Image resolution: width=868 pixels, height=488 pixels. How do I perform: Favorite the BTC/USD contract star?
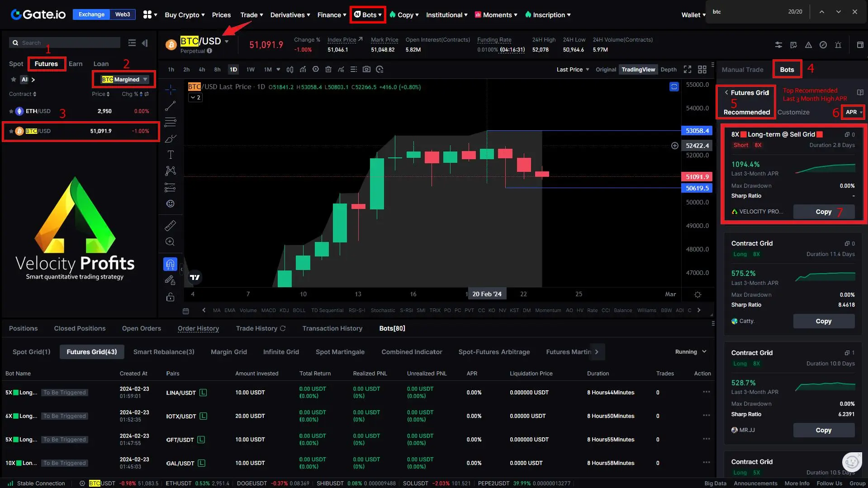click(11, 131)
